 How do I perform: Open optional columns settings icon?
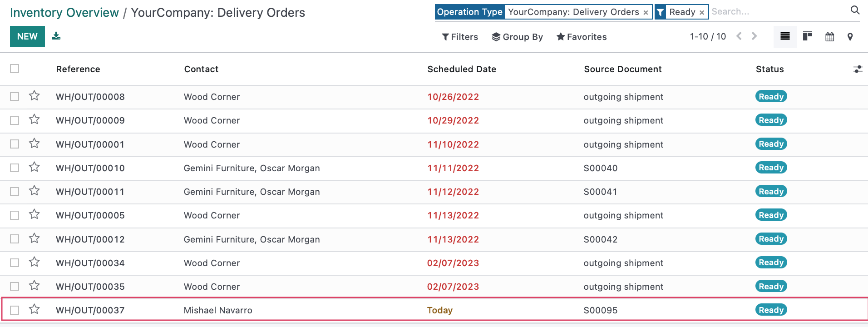(858, 69)
